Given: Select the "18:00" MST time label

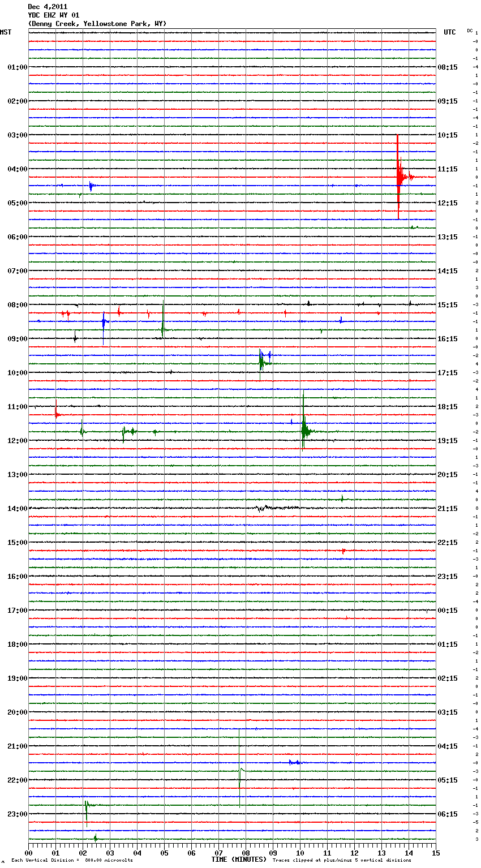Looking at the screenshot, I should tap(18, 644).
